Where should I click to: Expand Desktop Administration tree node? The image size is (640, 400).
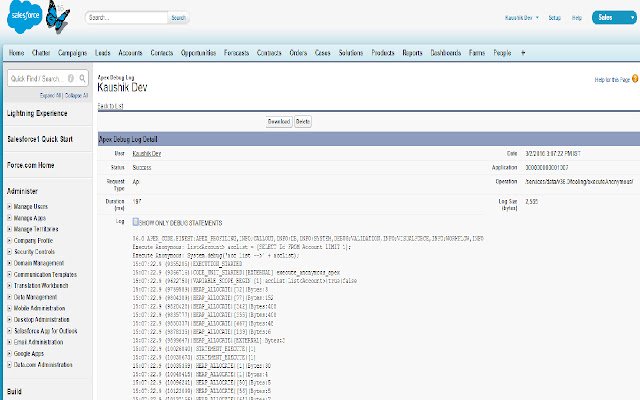9,320
